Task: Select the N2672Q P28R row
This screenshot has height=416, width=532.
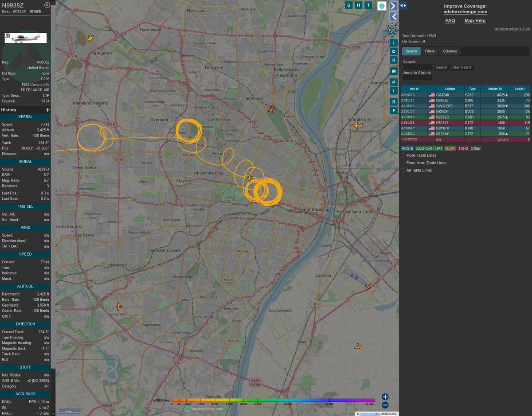Action: (465, 117)
